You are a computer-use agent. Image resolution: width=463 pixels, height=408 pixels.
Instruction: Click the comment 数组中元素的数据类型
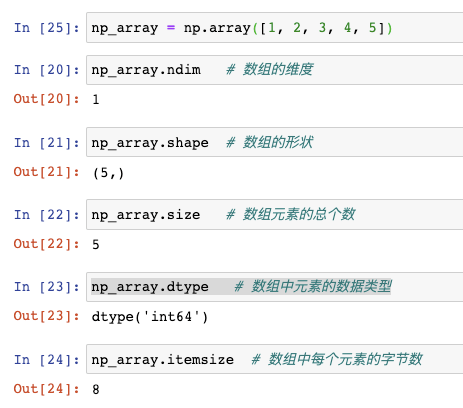click(x=313, y=286)
